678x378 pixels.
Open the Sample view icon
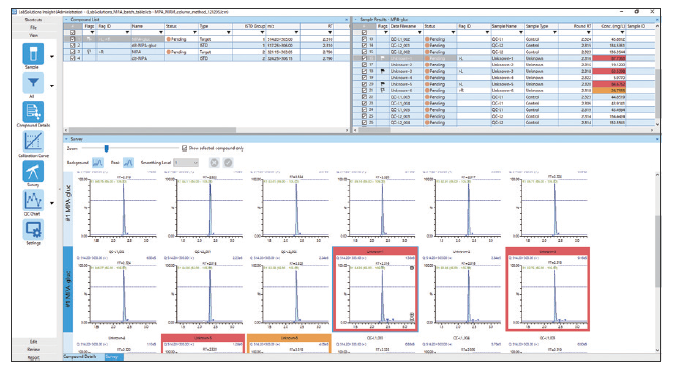(33, 54)
